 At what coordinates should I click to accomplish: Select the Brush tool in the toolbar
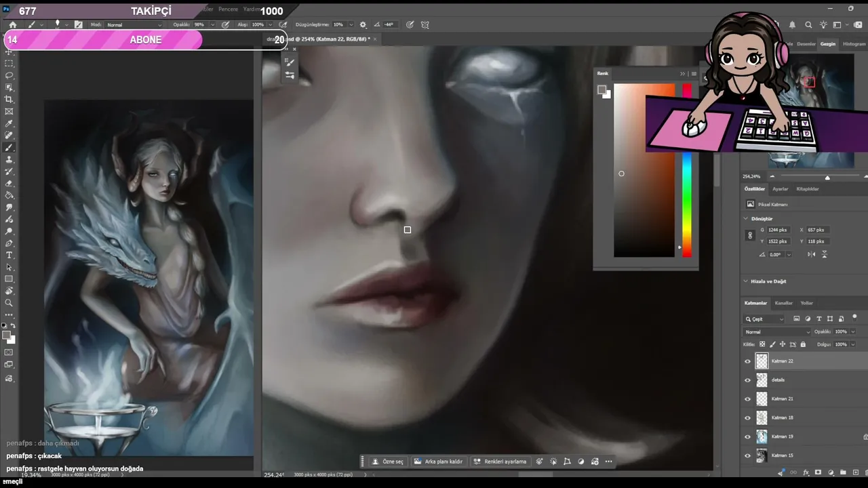[9, 148]
